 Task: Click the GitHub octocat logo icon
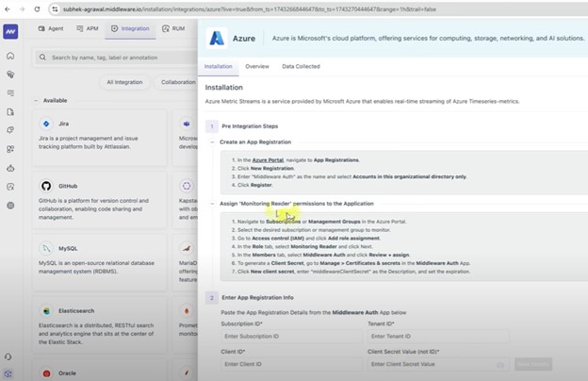(46, 186)
